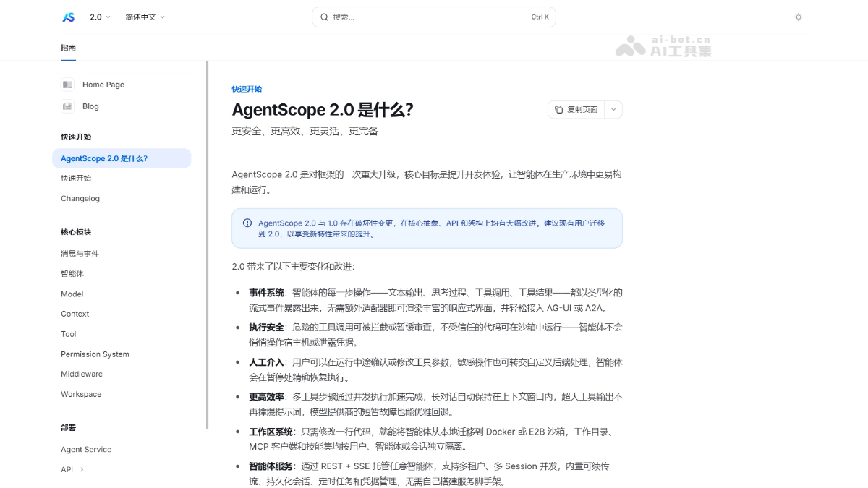The height and width of the screenshot is (488, 868).
Task: Click the AgentScope logo icon
Action: pyautogui.click(x=69, y=17)
